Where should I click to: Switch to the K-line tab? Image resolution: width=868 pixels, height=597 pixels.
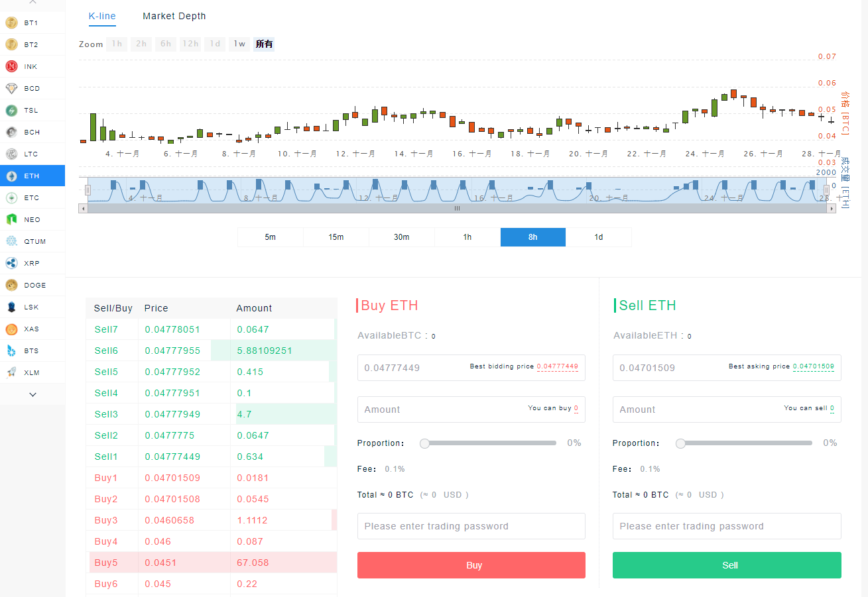[102, 16]
